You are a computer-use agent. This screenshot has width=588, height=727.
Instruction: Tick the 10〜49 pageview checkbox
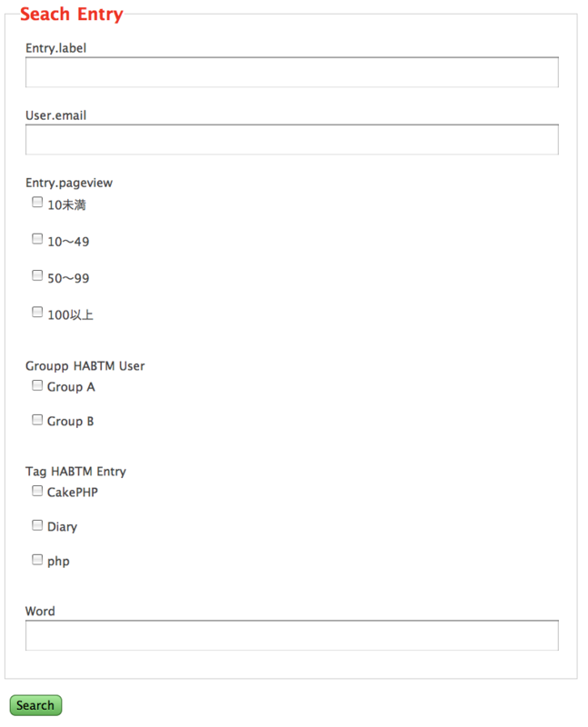(x=37, y=239)
